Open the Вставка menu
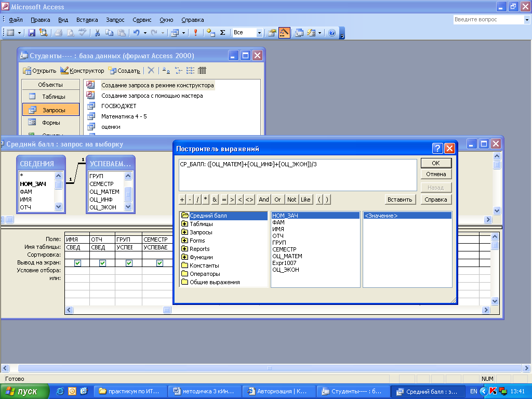532x399 pixels. [87, 20]
